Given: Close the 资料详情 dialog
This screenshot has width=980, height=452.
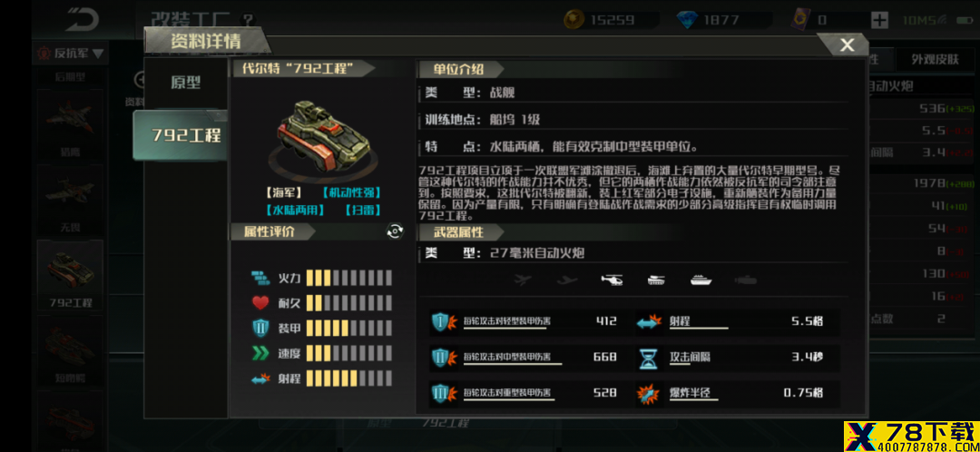Looking at the screenshot, I should coord(847,45).
